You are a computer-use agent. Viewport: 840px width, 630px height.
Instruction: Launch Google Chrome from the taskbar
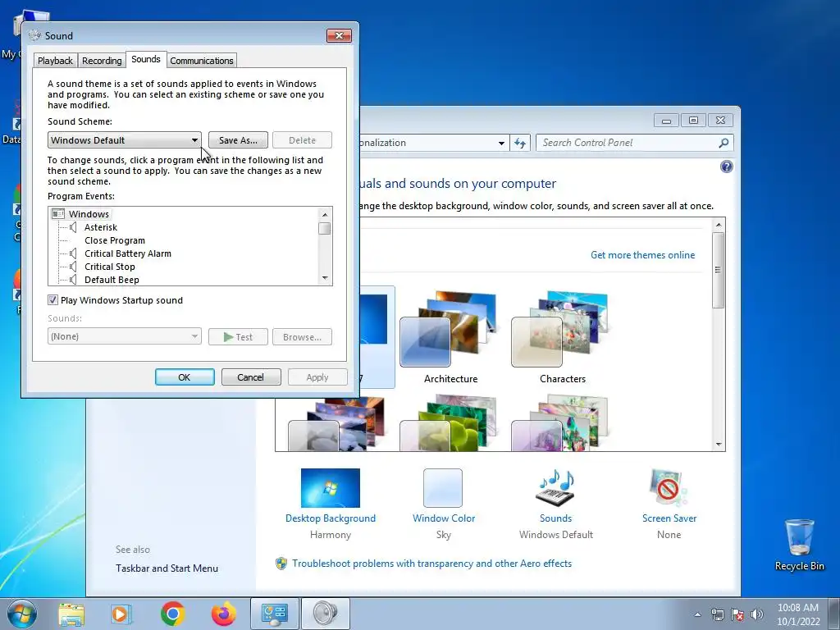pos(172,614)
